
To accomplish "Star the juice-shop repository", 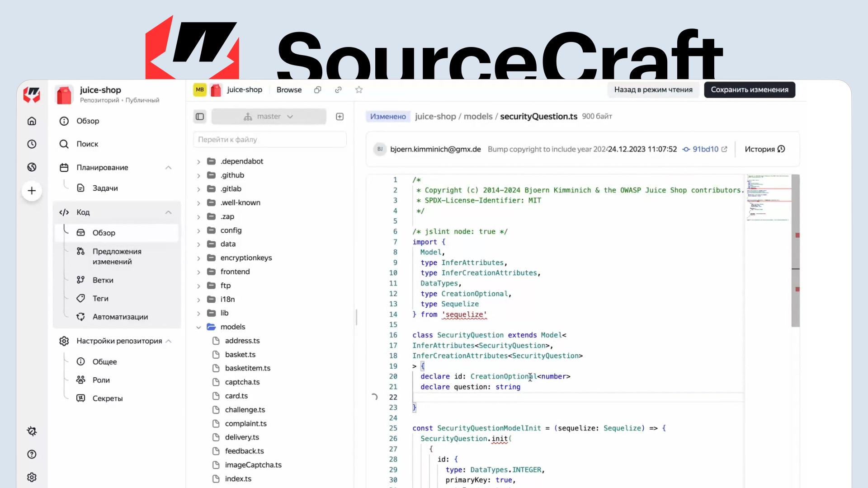I will pos(359,90).
